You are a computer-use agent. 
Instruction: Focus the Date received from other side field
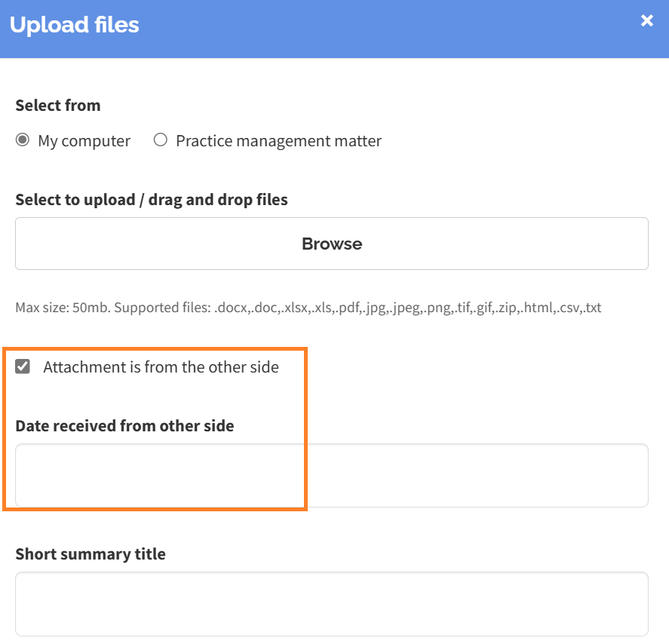[x=332, y=476]
